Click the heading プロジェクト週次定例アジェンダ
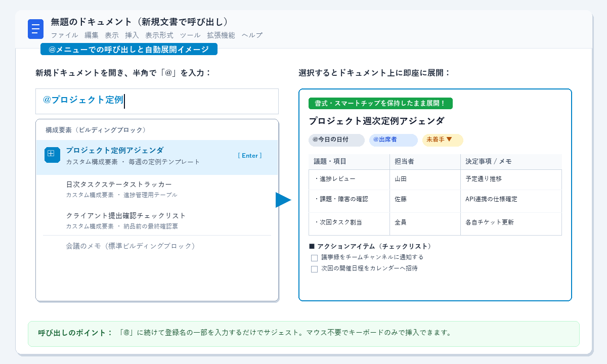This screenshot has width=607, height=364. pyautogui.click(x=376, y=121)
